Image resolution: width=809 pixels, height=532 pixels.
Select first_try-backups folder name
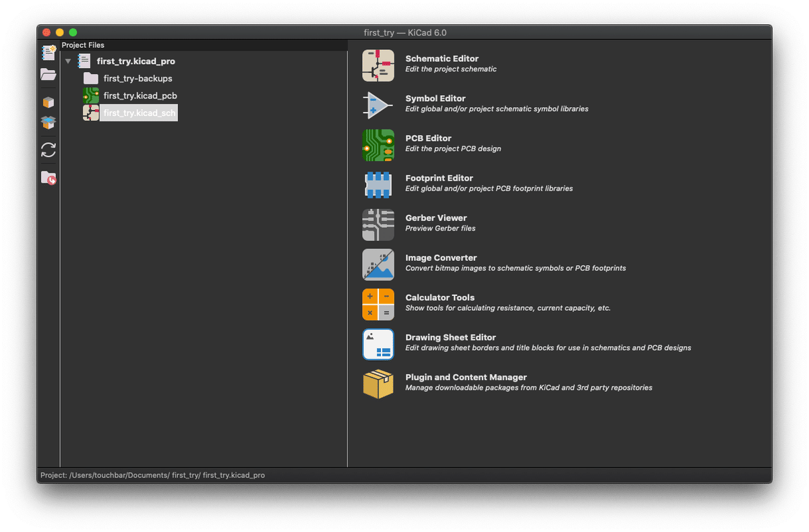tap(138, 78)
